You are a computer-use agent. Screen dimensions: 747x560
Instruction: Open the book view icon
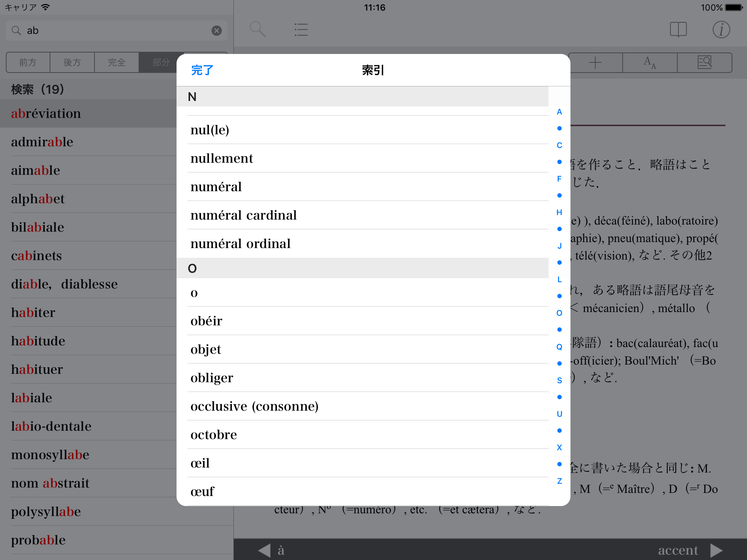click(678, 30)
